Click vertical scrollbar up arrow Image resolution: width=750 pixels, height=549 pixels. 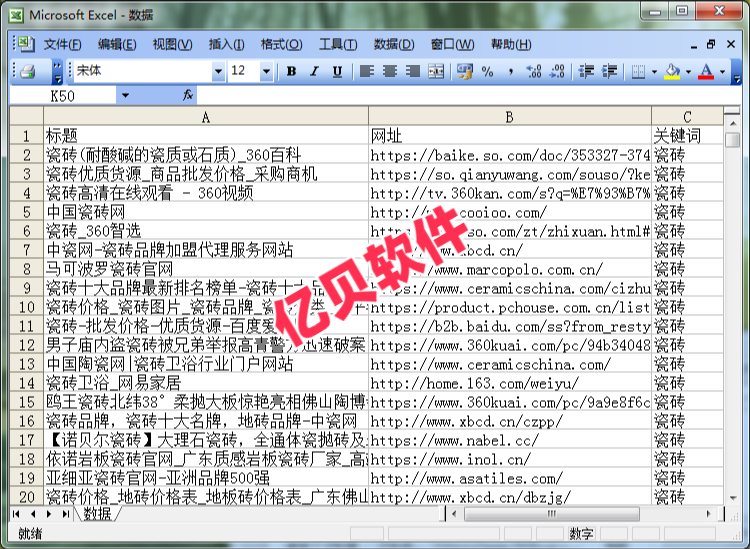pos(732,123)
